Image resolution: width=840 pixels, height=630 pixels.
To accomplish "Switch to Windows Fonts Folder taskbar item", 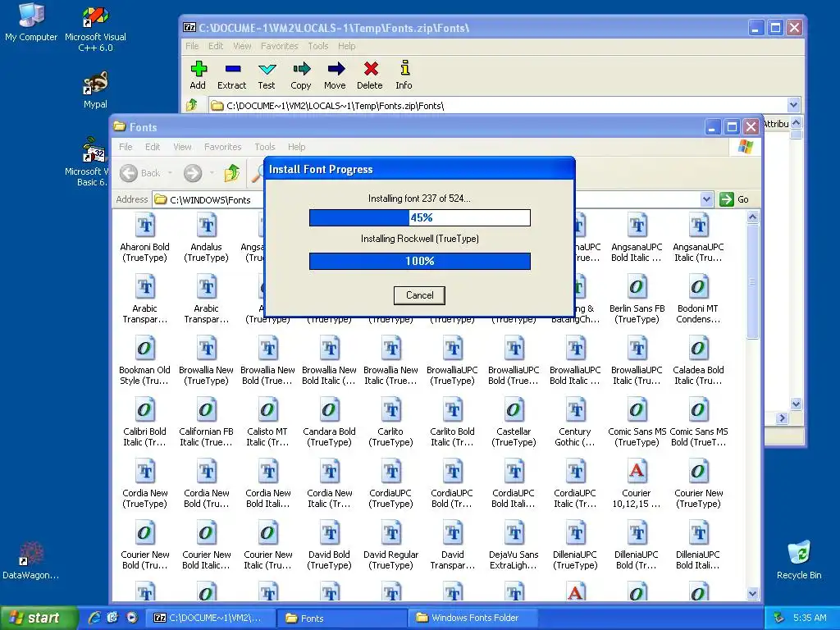I will tap(473, 618).
